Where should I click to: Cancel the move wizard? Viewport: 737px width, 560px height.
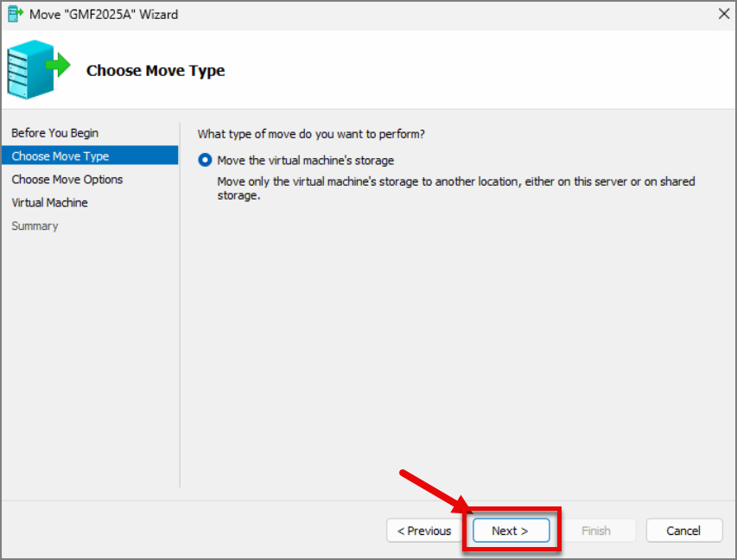click(684, 531)
